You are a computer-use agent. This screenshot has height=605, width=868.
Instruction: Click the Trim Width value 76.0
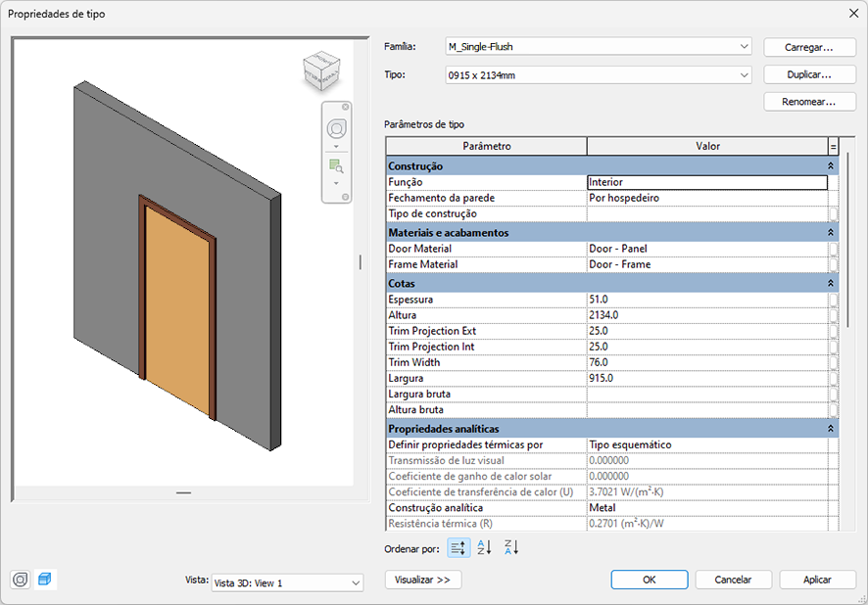tap(707, 362)
